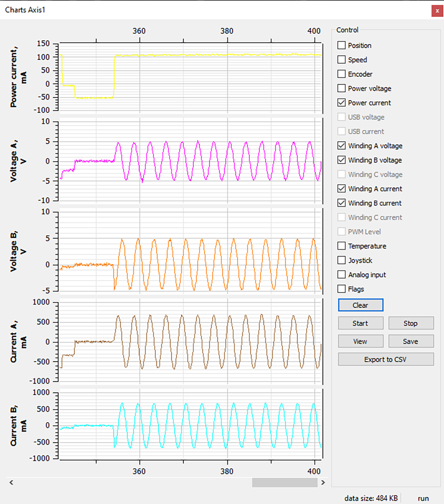
Task: Click the right scroll arrow below the charts
Action: point(322,482)
